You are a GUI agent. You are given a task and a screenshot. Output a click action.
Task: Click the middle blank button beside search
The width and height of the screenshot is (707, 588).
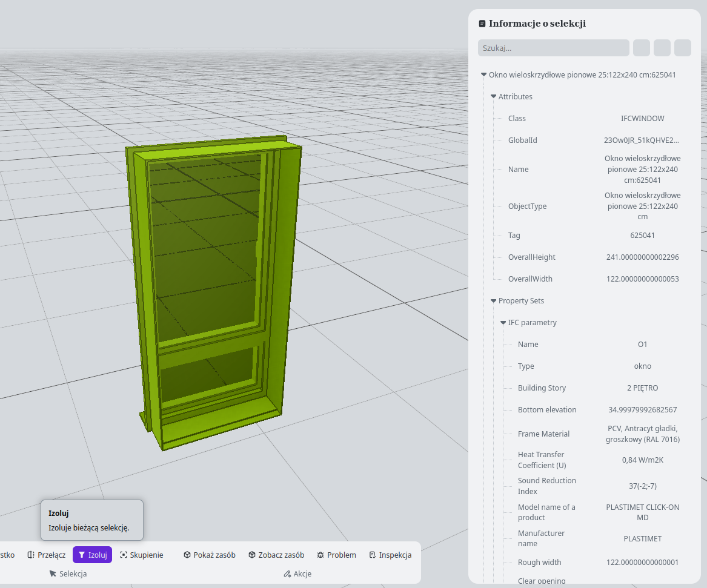(662, 48)
